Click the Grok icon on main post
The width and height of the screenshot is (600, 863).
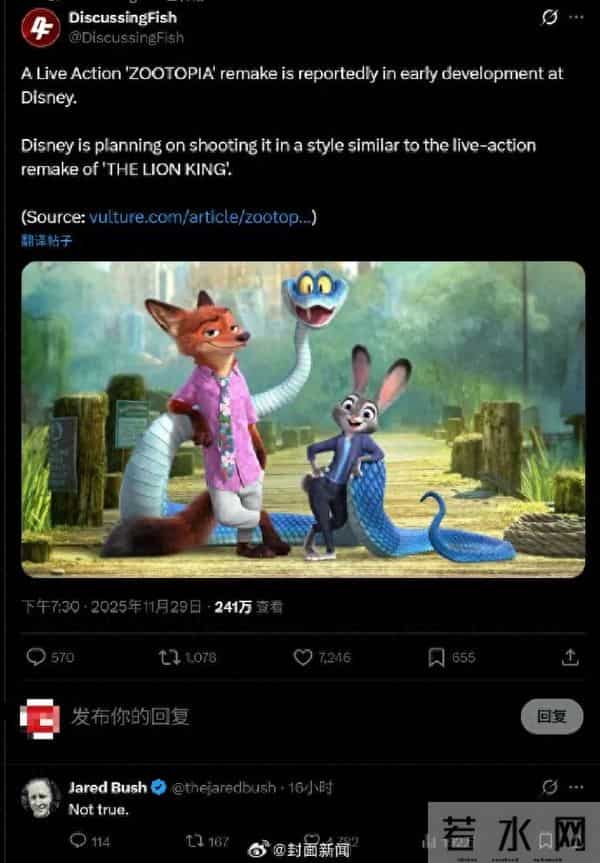click(549, 18)
